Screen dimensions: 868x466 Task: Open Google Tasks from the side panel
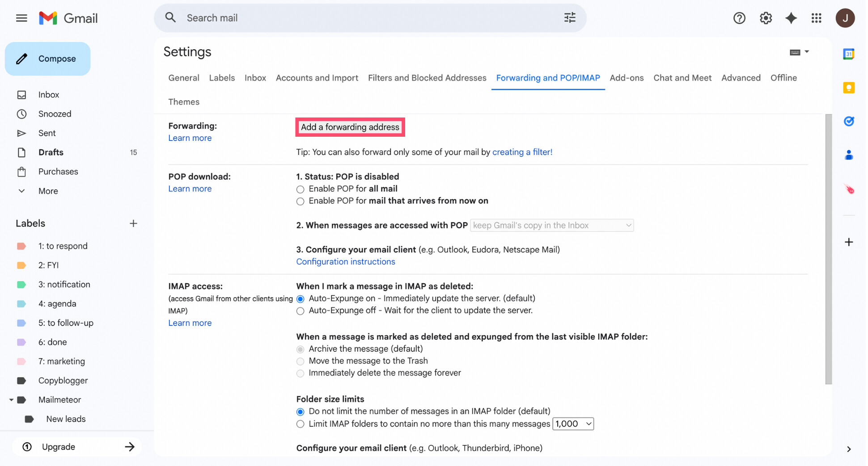[848, 121]
